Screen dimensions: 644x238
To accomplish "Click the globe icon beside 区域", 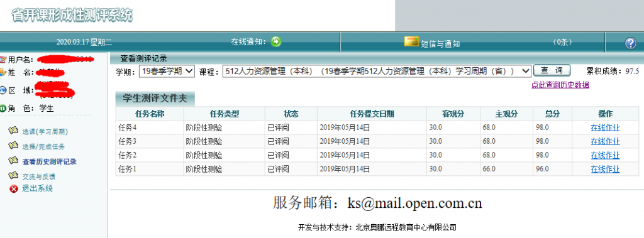I will [3, 90].
